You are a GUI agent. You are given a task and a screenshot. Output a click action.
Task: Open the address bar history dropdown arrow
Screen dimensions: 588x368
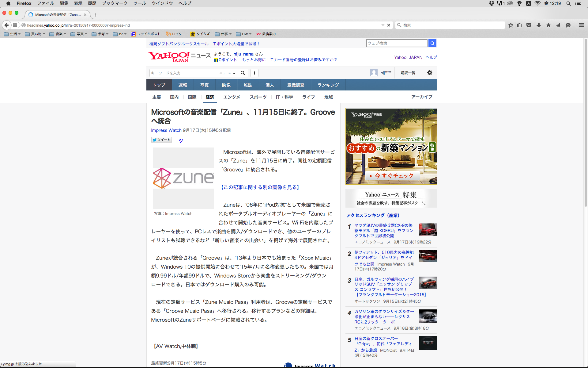coord(383,25)
